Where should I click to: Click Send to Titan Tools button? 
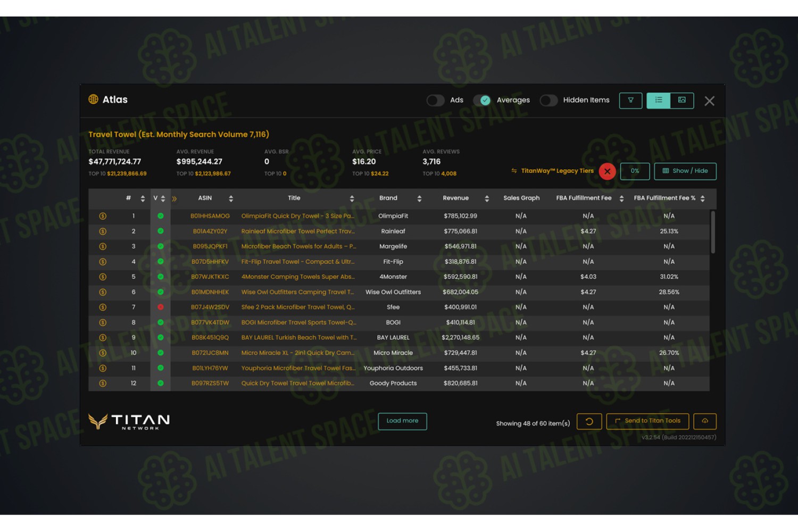coord(647,421)
